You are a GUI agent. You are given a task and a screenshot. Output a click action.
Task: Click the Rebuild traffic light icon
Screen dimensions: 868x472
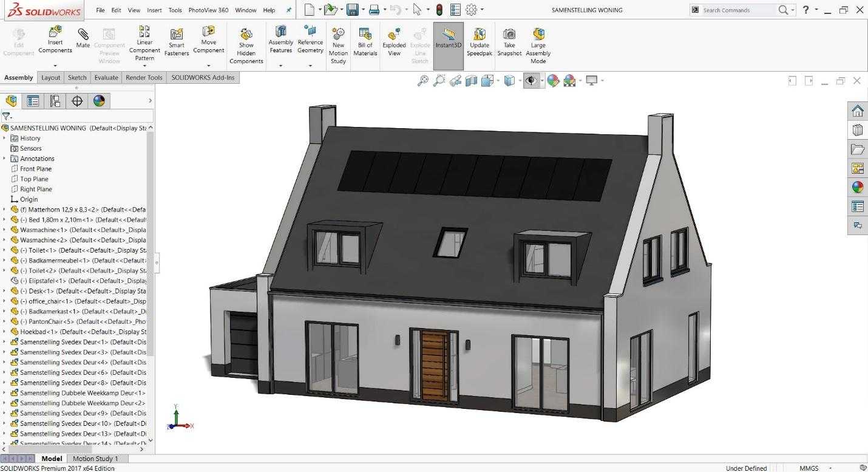pos(439,10)
